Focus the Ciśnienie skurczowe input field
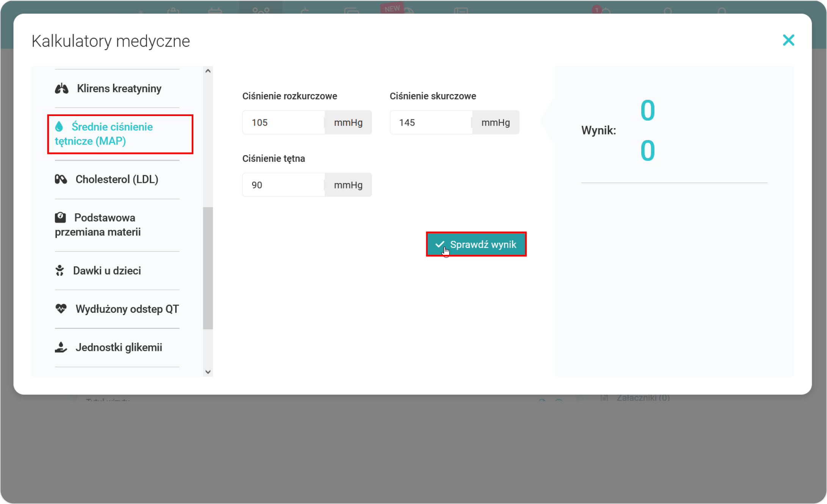Screen dimensions: 827x504 [431, 122]
